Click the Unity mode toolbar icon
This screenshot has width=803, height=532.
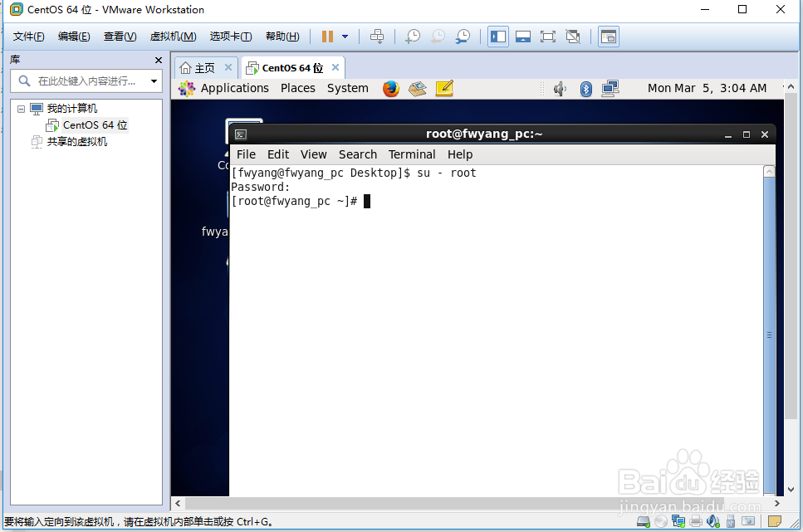coord(573,37)
